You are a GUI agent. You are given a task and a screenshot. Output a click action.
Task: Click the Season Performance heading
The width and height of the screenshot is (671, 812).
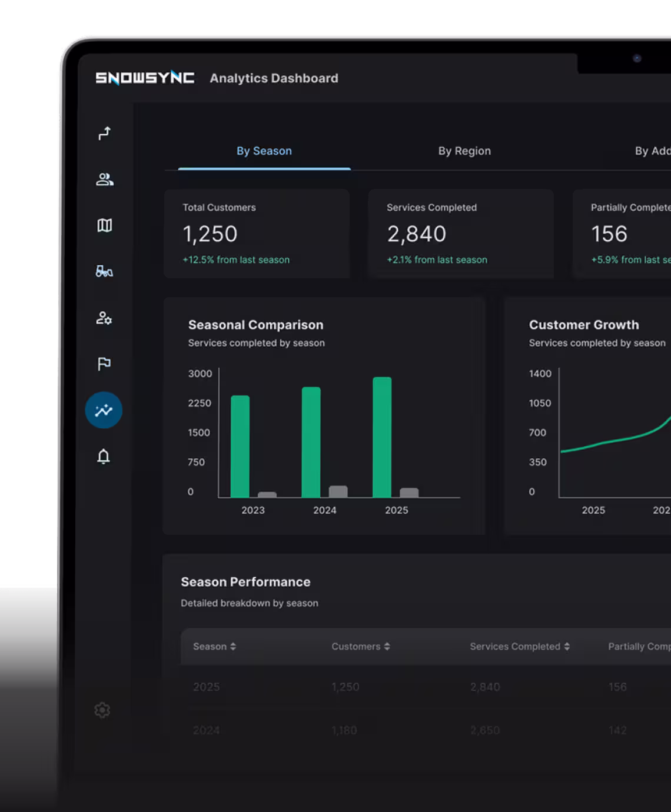tap(245, 582)
